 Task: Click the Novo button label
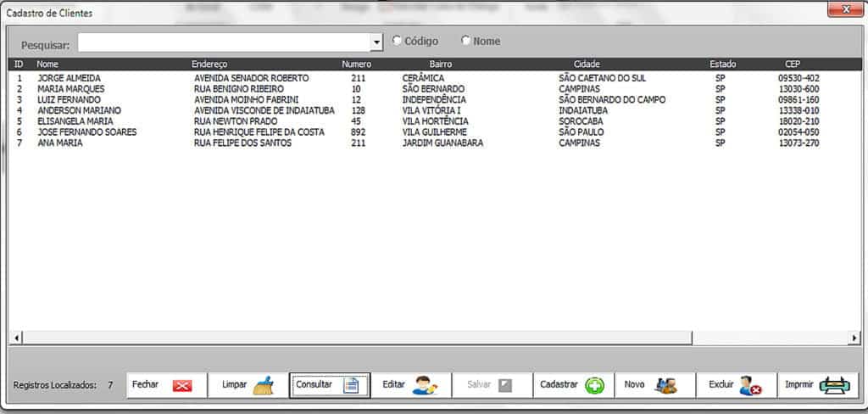(x=634, y=384)
